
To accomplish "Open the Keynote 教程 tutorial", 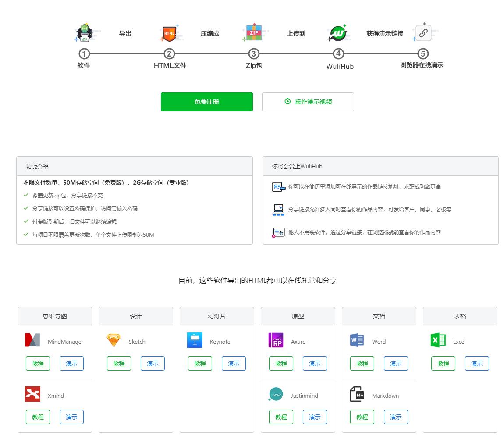I will pos(200,364).
